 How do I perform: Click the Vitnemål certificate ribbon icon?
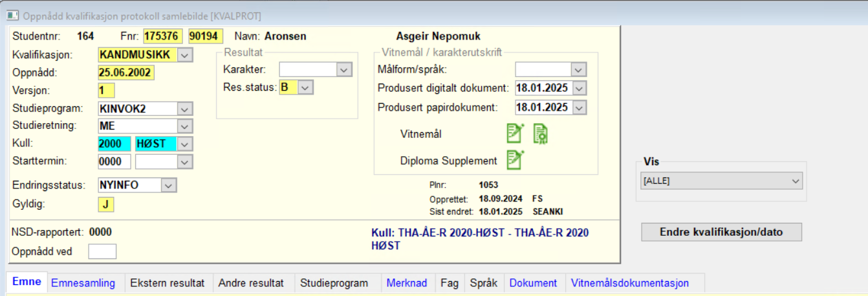(541, 133)
